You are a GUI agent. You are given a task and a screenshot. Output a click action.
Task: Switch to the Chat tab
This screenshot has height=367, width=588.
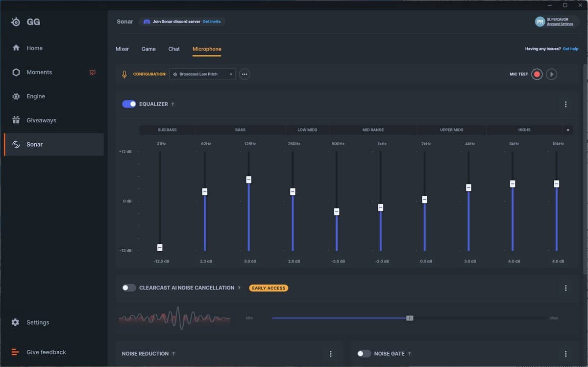[x=174, y=49]
